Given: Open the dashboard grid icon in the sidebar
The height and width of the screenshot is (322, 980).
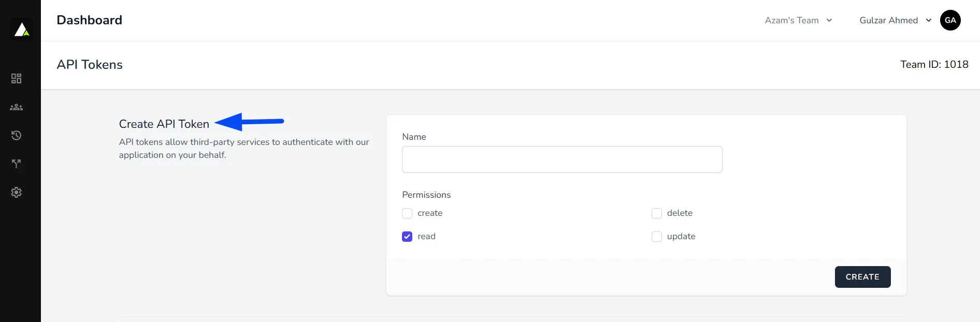Looking at the screenshot, I should (17, 79).
